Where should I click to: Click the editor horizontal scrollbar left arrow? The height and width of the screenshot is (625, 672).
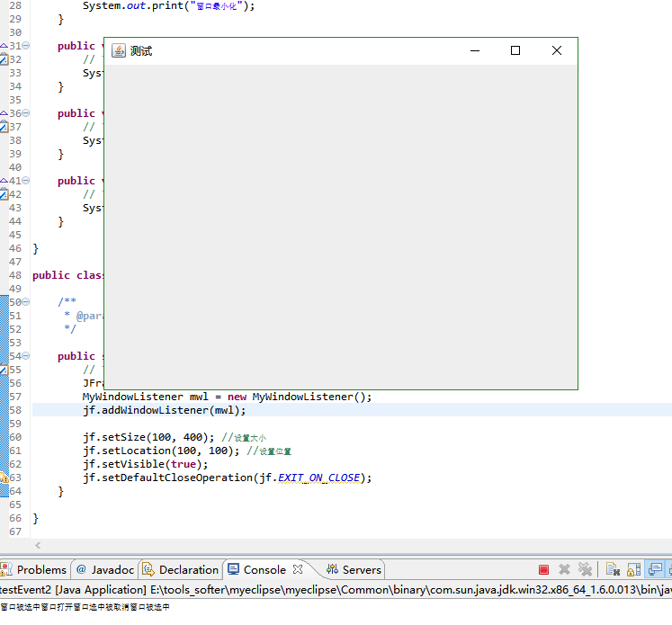tap(38, 545)
